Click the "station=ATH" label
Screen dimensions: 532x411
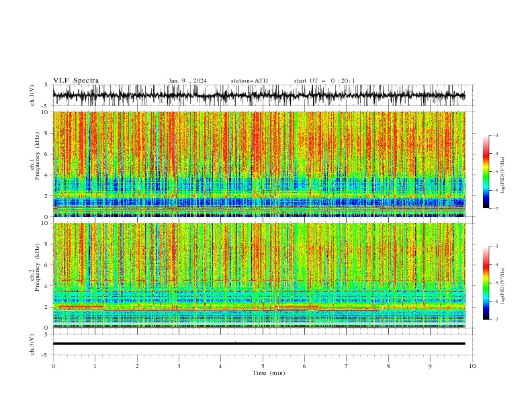249,81
